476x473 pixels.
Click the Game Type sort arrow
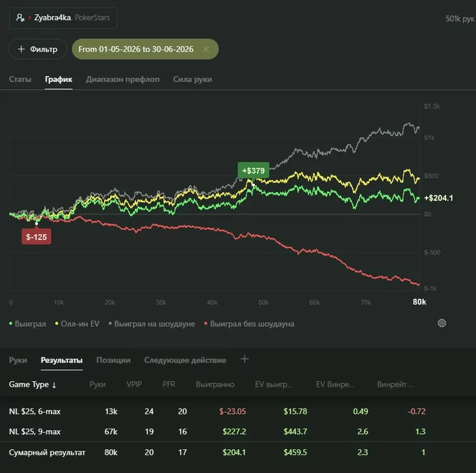(54, 385)
